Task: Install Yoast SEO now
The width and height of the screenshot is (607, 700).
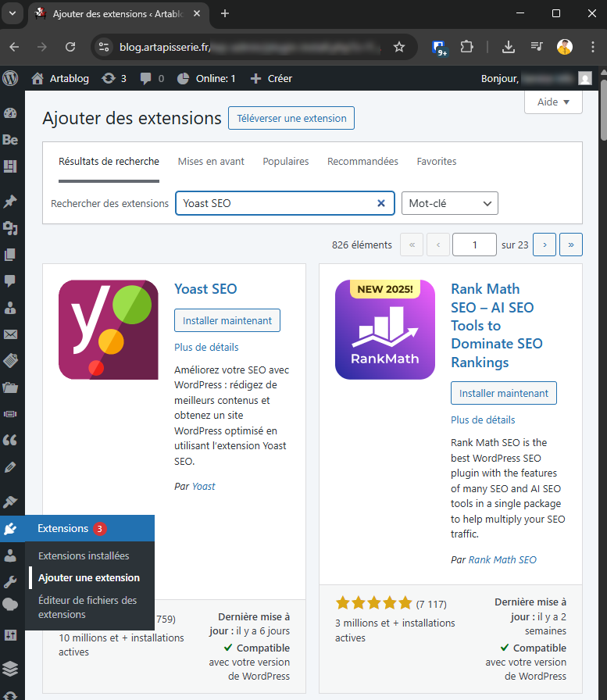Action: pyautogui.click(x=227, y=320)
